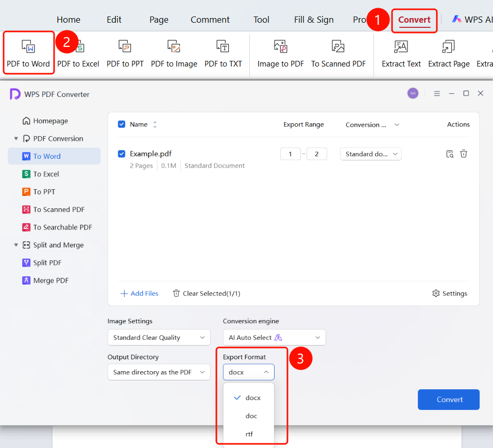Viewport: 493px width, 448px height.
Task: Launch the To Scanned PDF tool
Action: pos(338,53)
